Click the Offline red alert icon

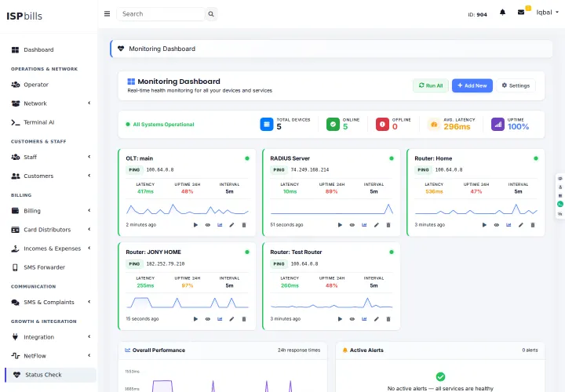(x=382, y=124)
